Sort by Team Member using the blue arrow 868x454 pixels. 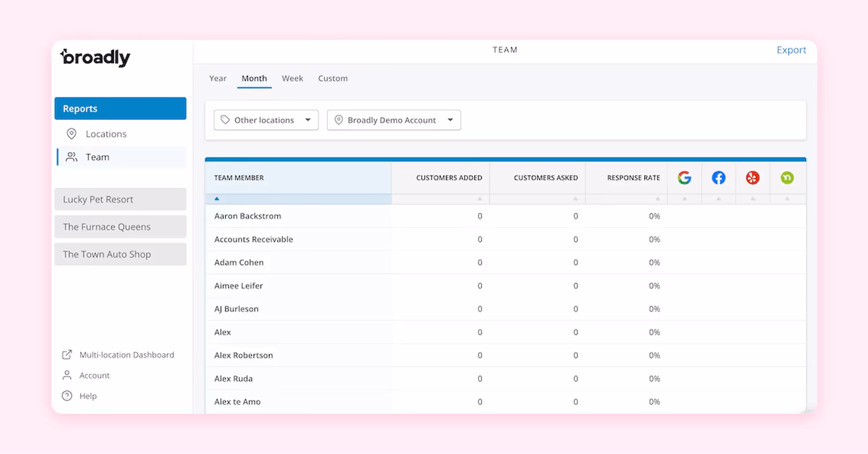pyautogui.click(x=217, y=199)
